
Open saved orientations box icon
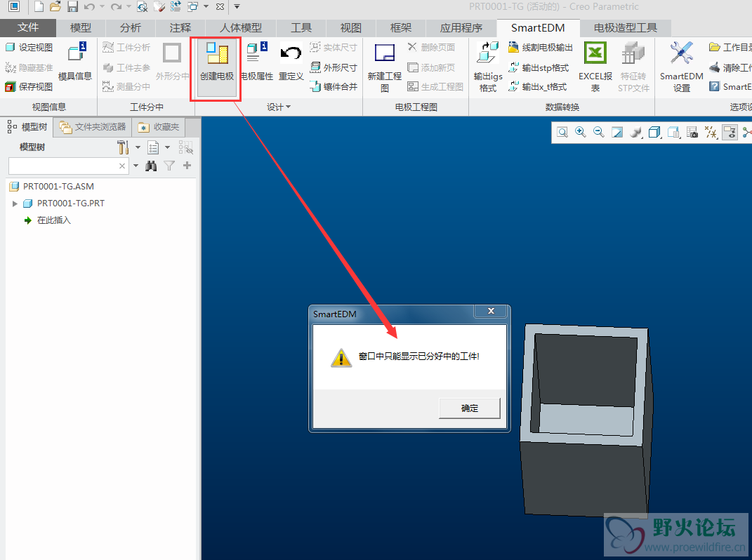coord(654,132)
